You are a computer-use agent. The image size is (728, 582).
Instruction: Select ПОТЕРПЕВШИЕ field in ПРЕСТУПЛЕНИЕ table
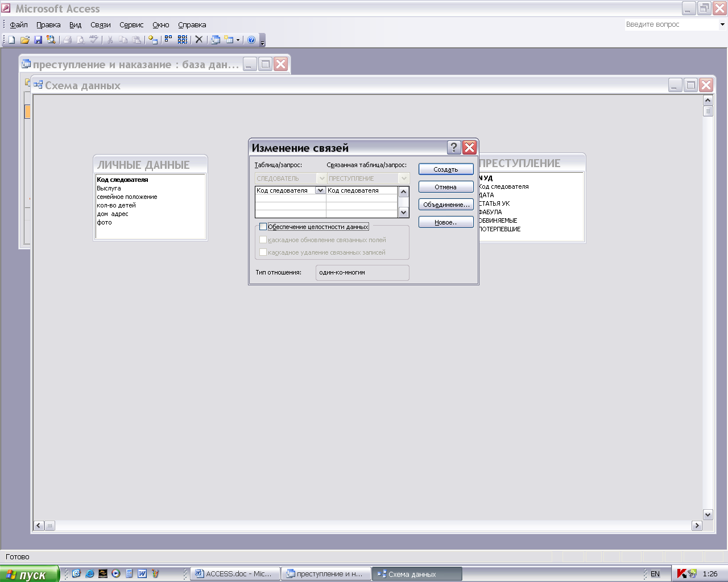(500, 229)
